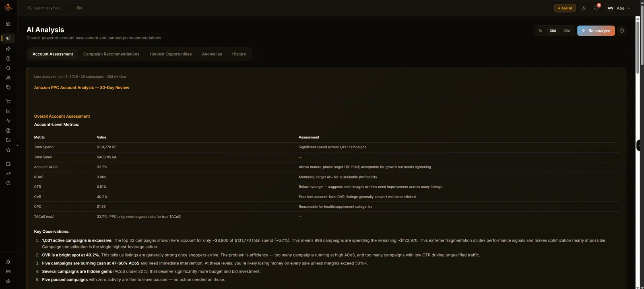Image resolution: width=644 pixels, height=289 pixels.
Task: Open notifications bell with 8 badge
Action: pyautogui.click(x=596, y=8)
